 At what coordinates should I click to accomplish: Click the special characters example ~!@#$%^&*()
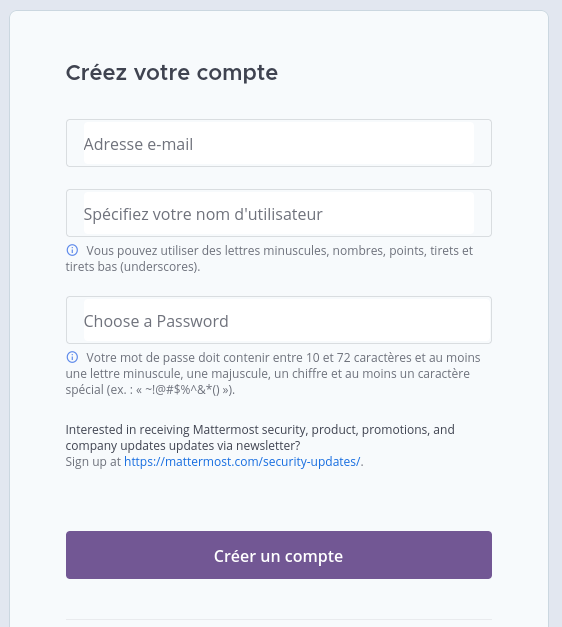182,389
